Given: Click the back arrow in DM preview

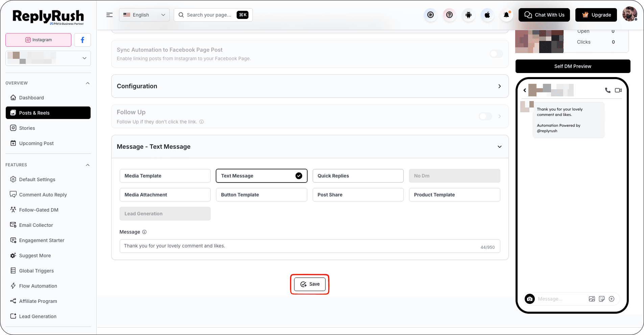Looking at the screenshot, I should coord(525,90).
